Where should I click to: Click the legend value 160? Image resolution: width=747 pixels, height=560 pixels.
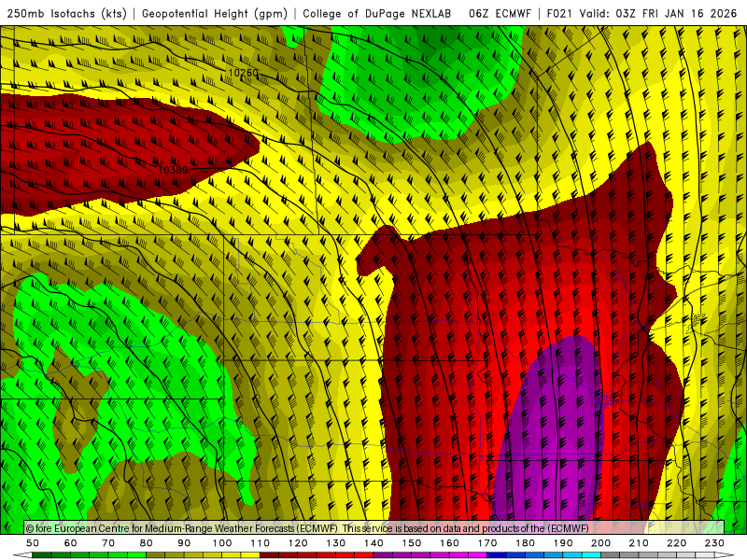pos(449,543)
